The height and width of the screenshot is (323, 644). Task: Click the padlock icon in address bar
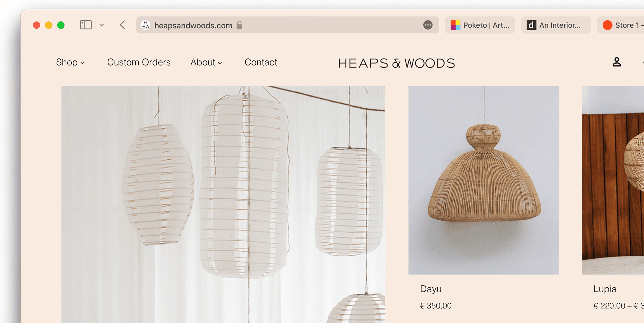239,25
